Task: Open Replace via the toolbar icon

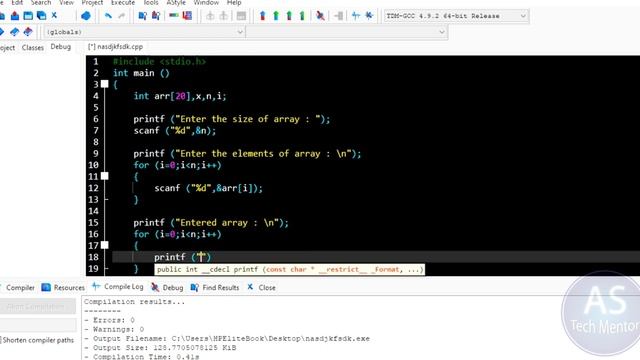Action: [x=156, y=16]
